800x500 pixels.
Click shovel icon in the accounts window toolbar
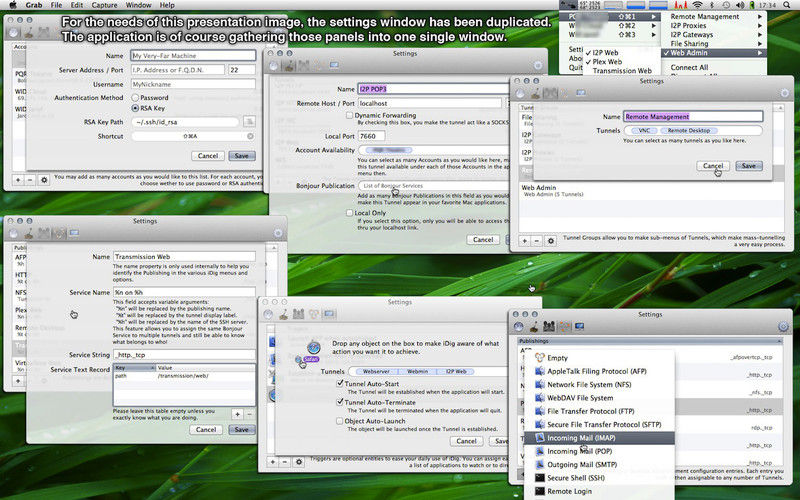coord(29,33)
